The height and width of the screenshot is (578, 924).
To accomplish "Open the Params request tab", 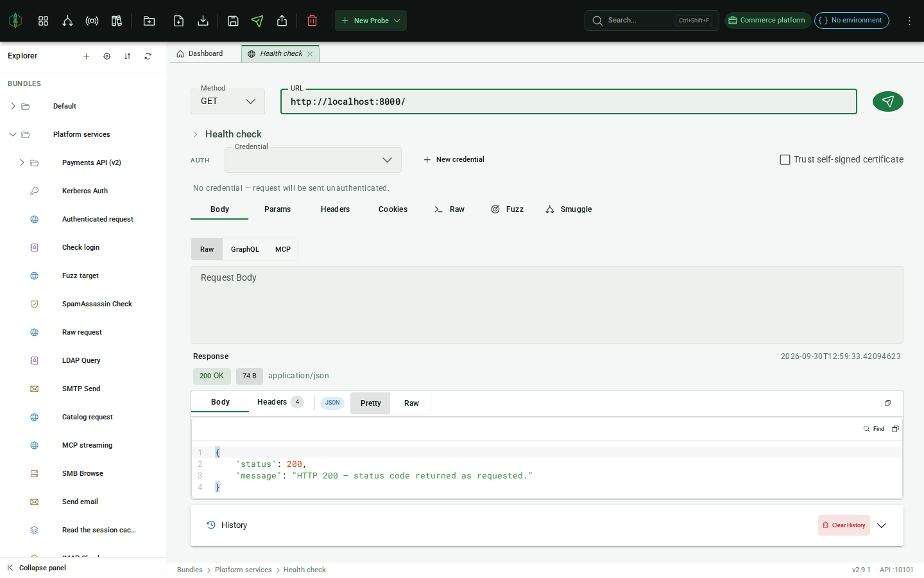I will [x=277, y=209].
